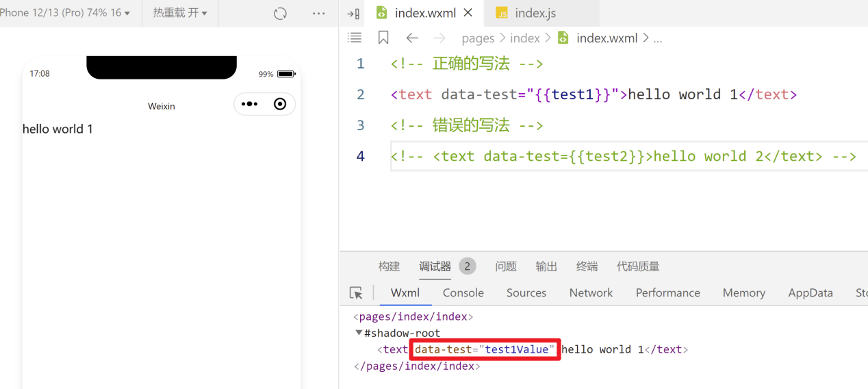Open the 终端 panel tab
868x389 pixels.
[x=587, y=266]
